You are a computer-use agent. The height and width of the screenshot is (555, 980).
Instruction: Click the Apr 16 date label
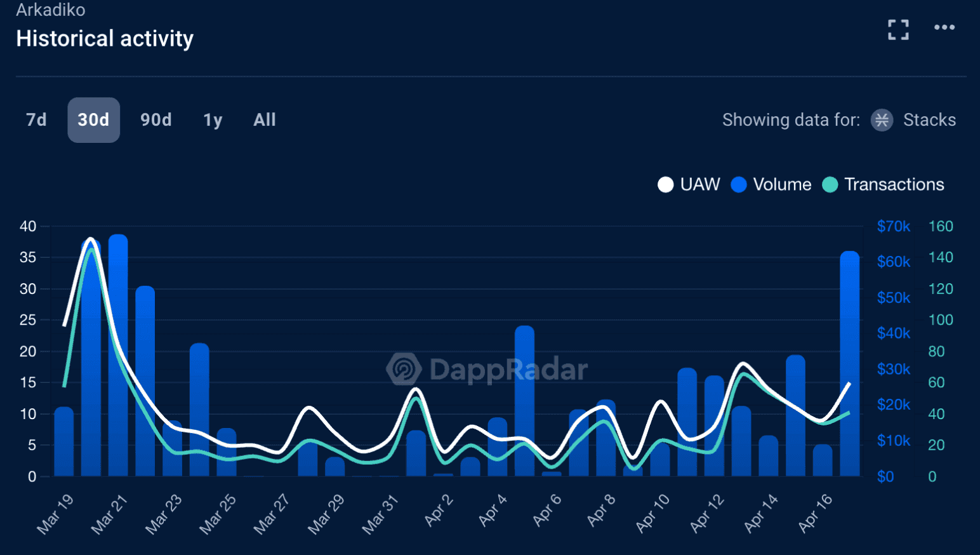(816, 512)
